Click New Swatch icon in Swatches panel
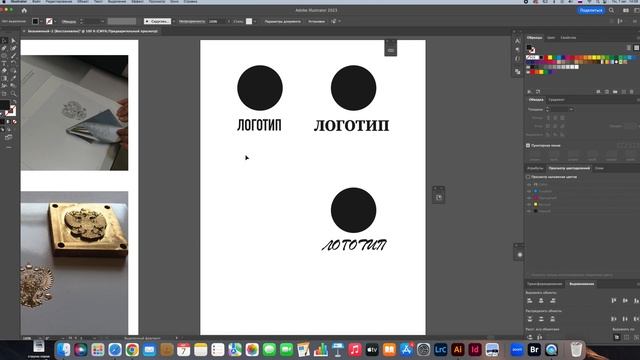 pyautogui.click(x=624, y=92)
